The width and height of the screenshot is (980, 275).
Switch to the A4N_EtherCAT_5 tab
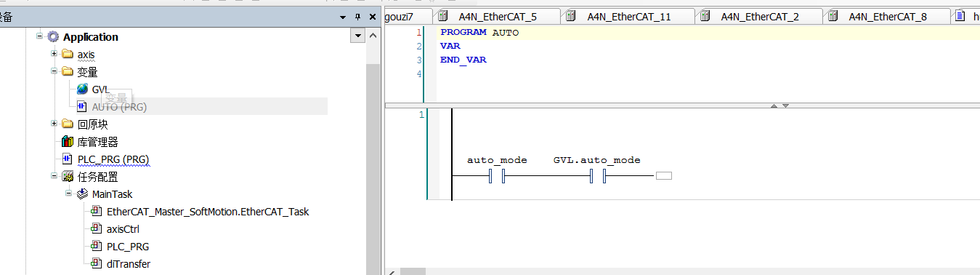(x=498, y=16)
